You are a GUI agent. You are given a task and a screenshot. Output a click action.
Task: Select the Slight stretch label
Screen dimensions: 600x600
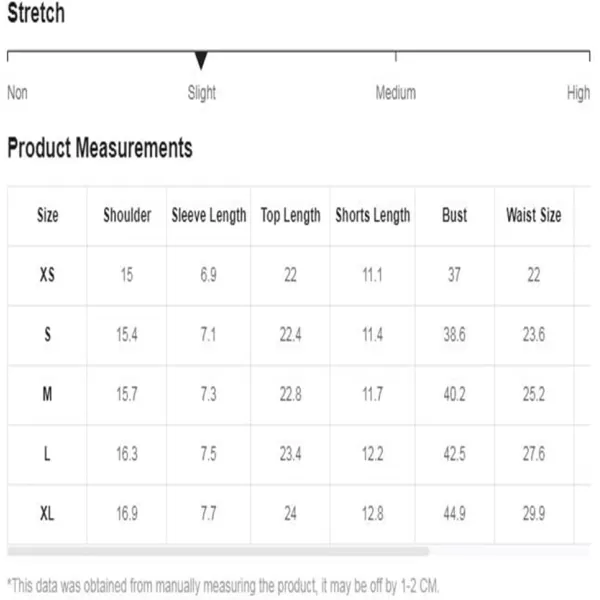click(202, 93)
